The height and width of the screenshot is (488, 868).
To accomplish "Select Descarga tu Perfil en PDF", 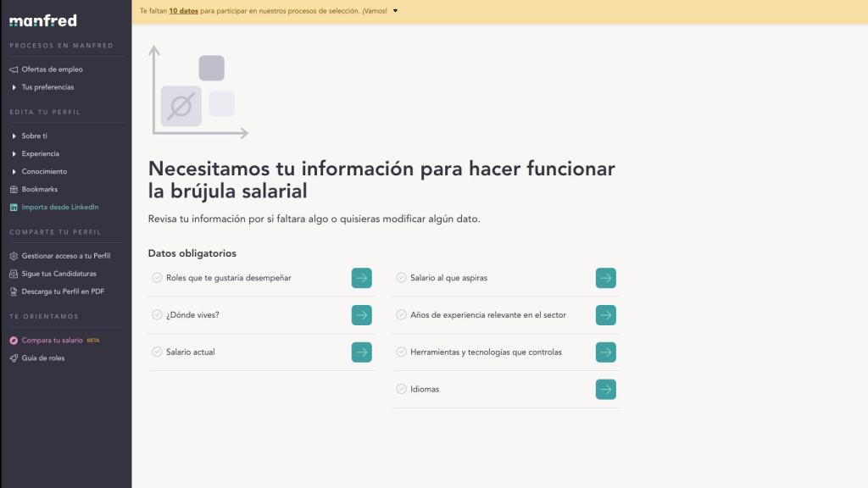I will click(x=63, y=291).
